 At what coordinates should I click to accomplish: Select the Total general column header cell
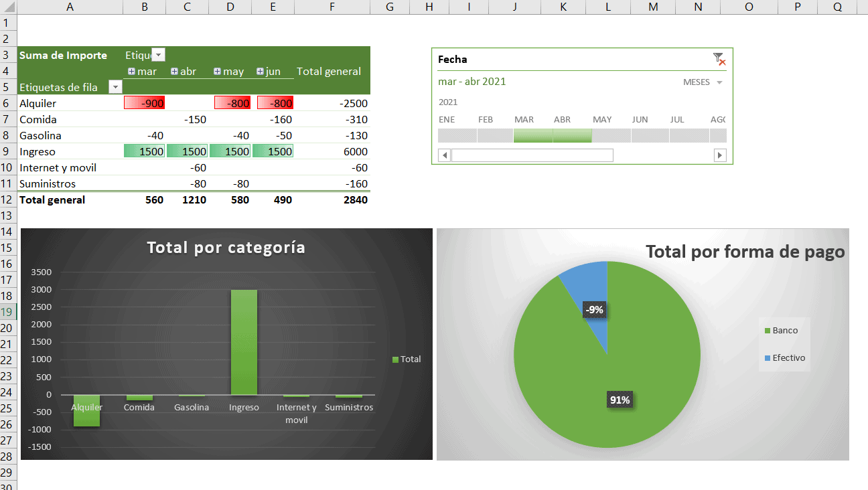pyautogui.click(x=332, y=71)
